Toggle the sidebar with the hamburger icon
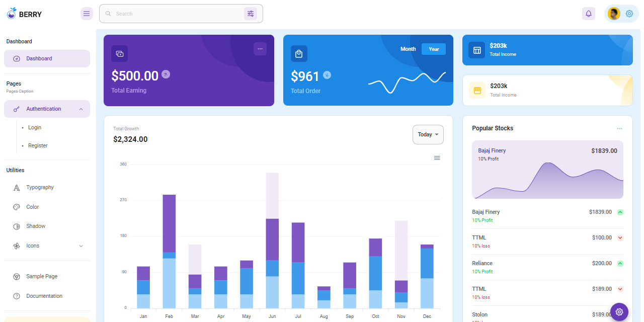Image resolution: width=644 pixels, height=322 pixels. click(x=87, y=14)
